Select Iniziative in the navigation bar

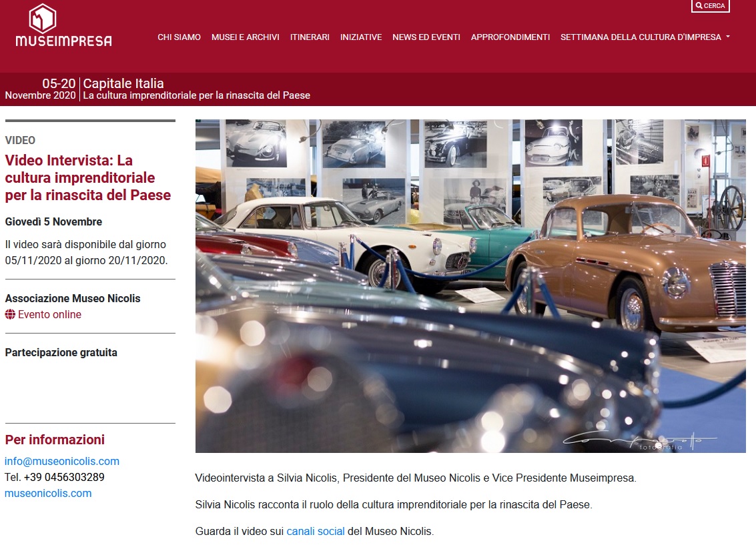360,37
